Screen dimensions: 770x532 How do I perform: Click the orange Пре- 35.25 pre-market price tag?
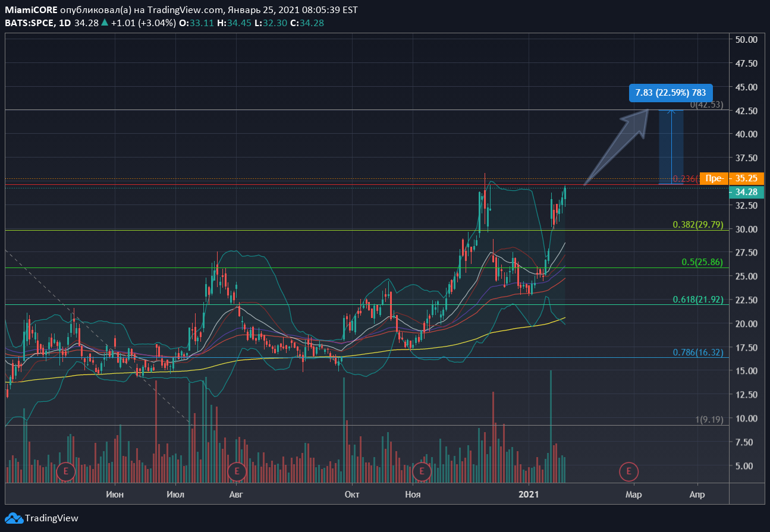tap(732, 178)
